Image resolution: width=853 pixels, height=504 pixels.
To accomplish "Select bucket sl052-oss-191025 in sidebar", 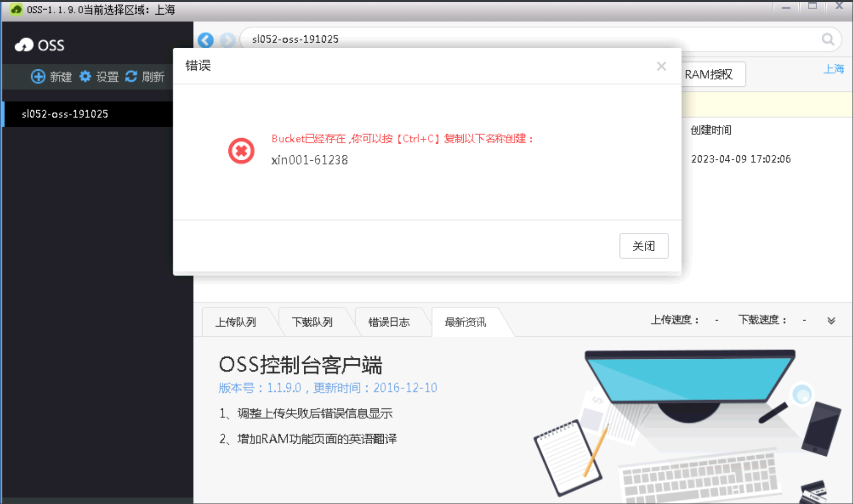I will coord(88,114).
